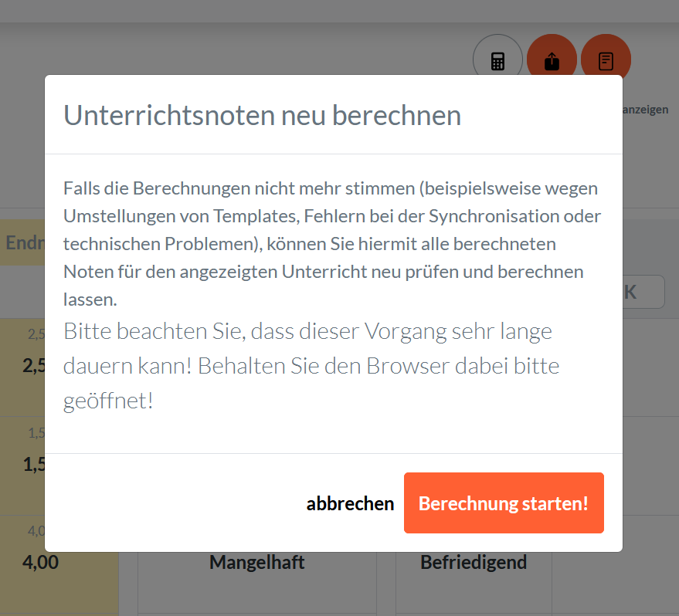679x616 pixels.
Task: Click the dialog title Unterrichtsnoten neu berechnen
Action: coord(262,115)
